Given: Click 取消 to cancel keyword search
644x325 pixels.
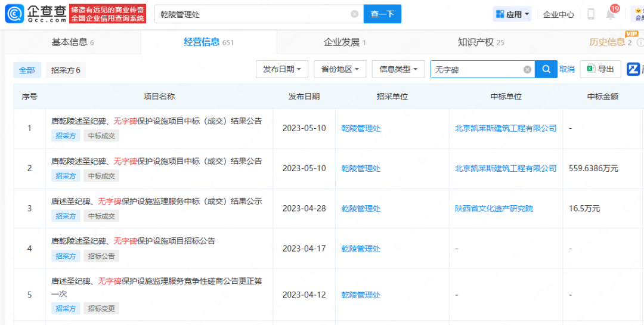Looking at the screenshot, I should [567, 70].
